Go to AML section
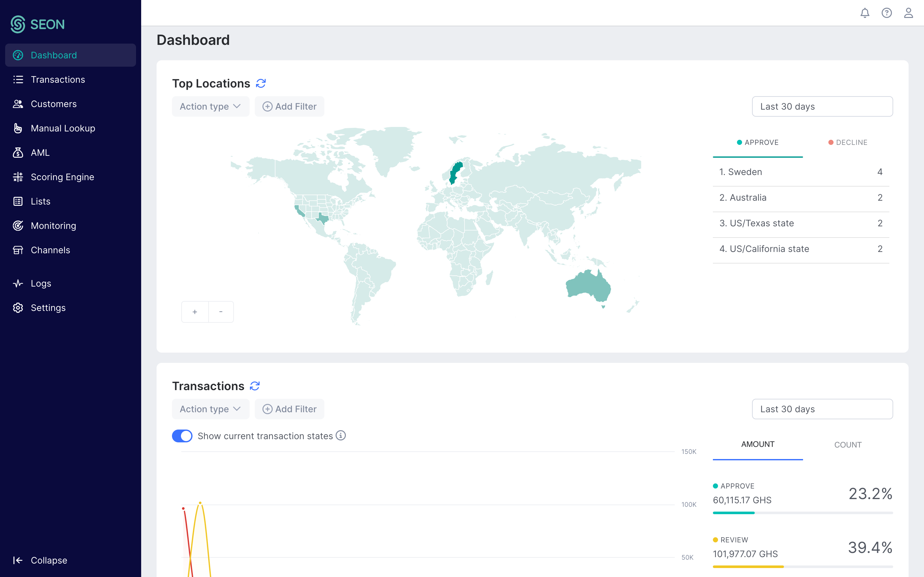The image size is (924, 577). pyautogui.click(x=40, y=153)
